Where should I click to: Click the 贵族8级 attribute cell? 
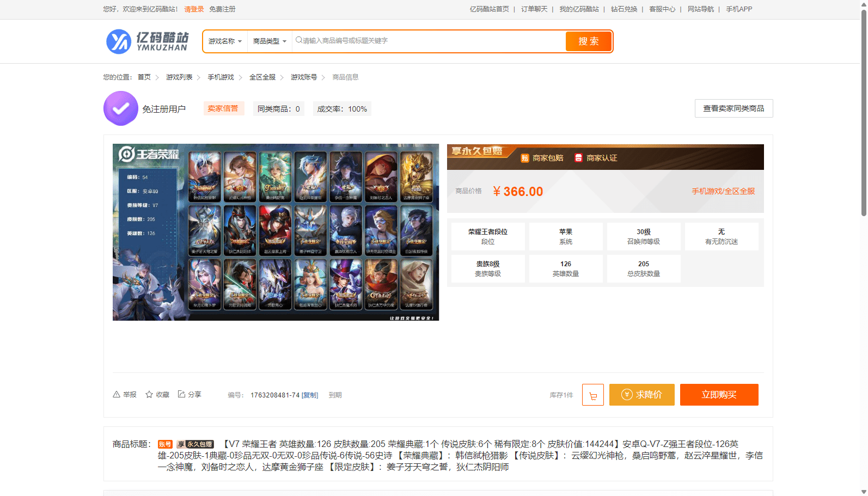pos(488,268)
